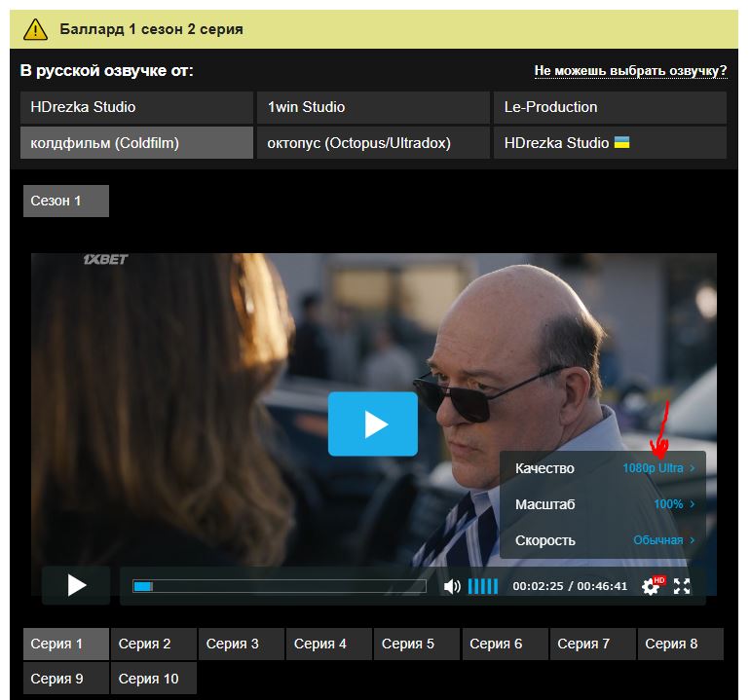Click 'В русской озвучке от:' heading
The height and width of the screenshot is (700, 750).
tap(107, 71)
